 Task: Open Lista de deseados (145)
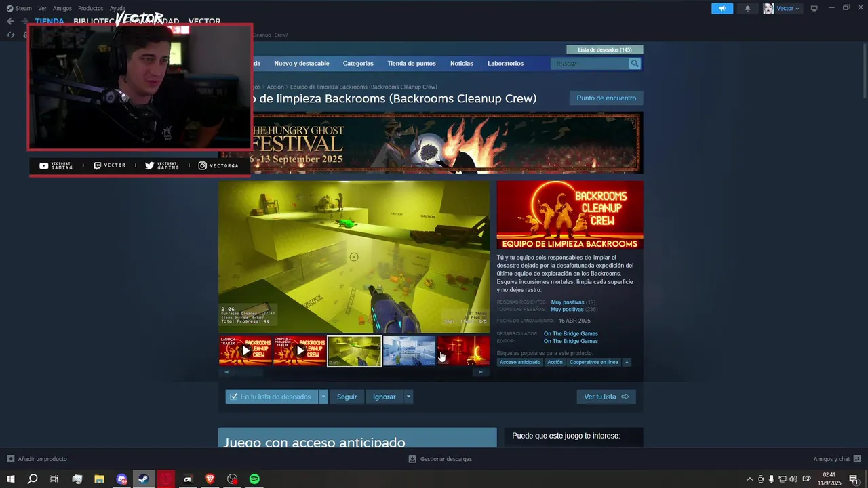pyautogui.click(x=604, y=49)
